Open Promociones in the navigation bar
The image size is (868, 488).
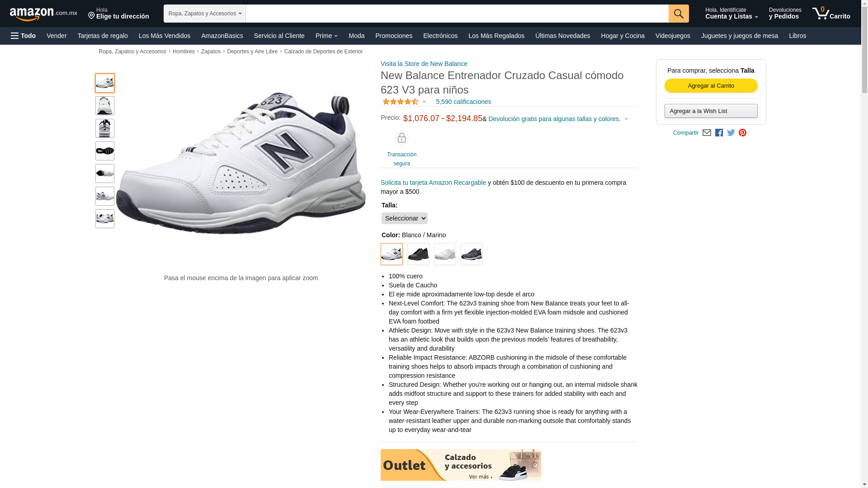coord(394,36)
